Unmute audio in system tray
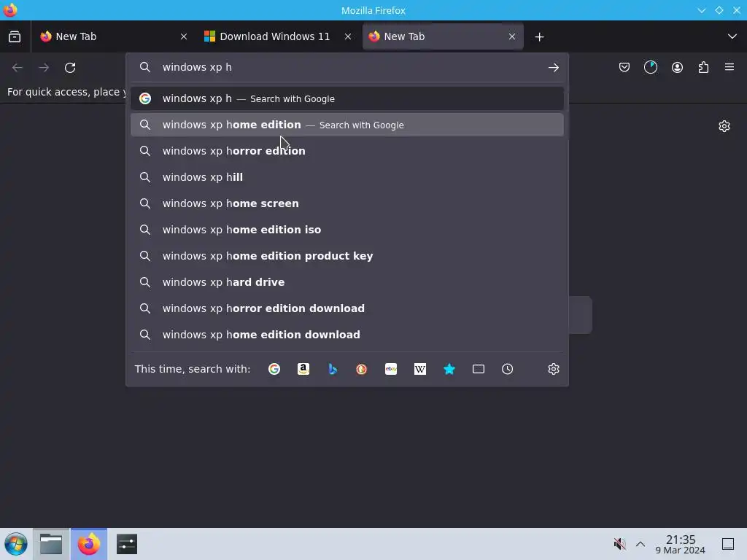The width and height of the screenshot is (747, 560). [619, 544]
